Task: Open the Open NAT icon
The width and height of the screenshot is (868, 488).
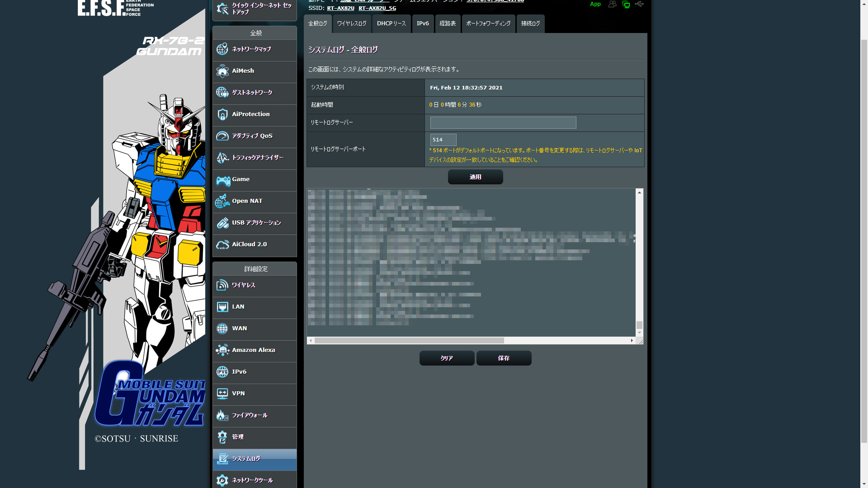Action: point(222,201)
